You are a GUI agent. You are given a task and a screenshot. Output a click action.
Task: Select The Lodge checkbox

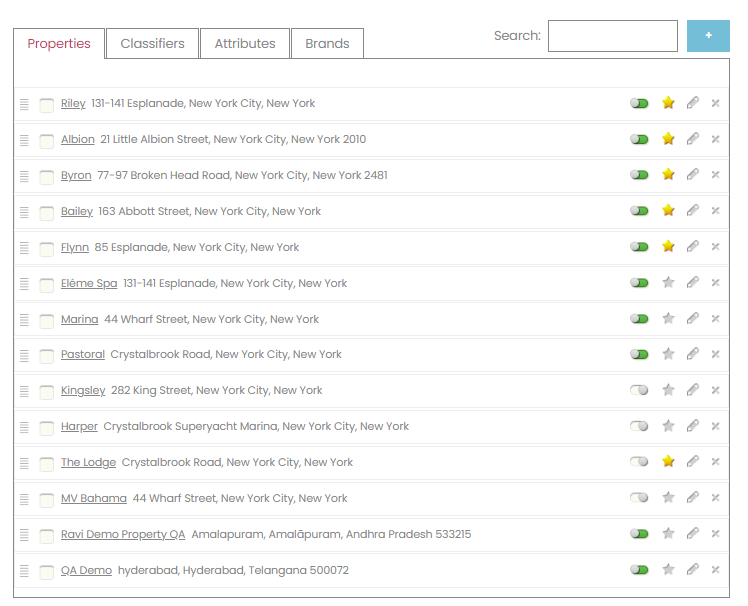coord(46,464)
